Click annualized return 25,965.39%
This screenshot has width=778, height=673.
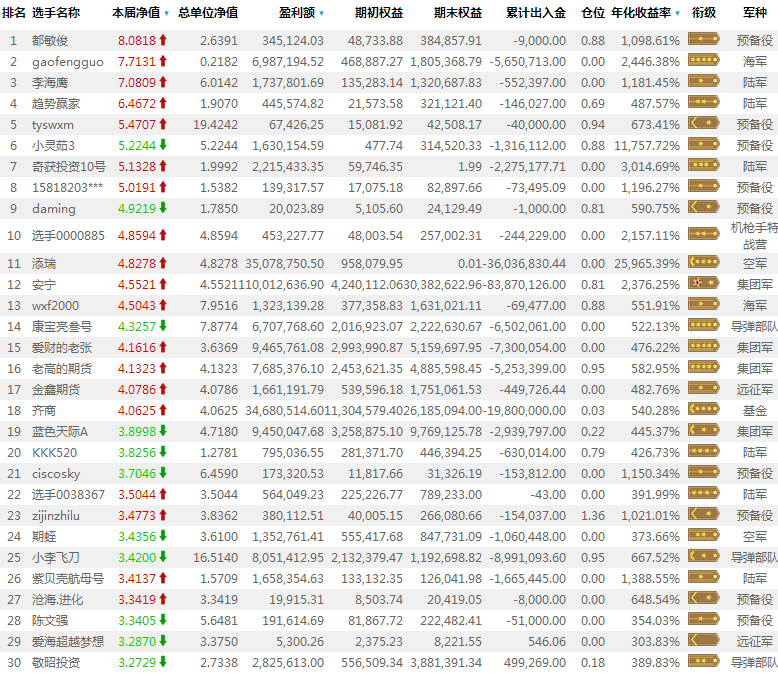(647, 264)
